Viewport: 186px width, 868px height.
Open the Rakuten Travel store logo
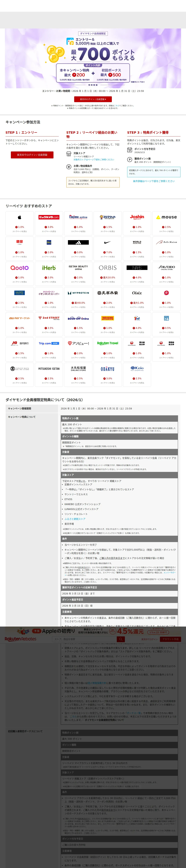click(108, 343)
